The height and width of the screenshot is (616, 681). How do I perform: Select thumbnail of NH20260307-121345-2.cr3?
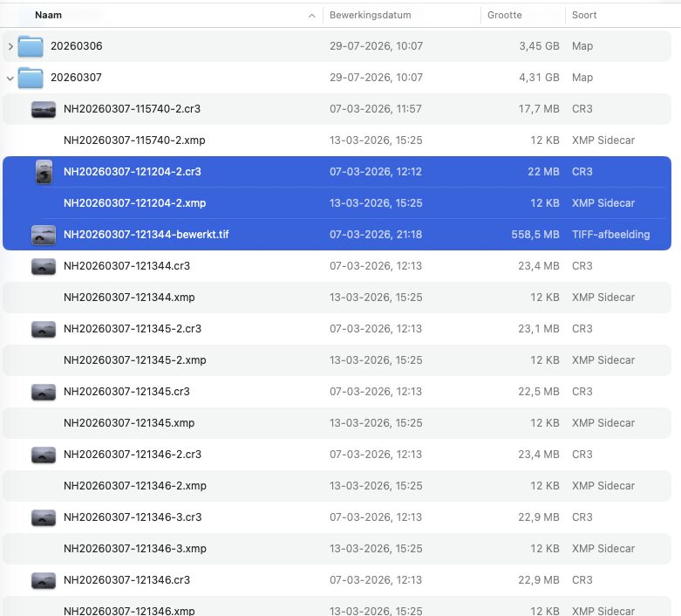coord(44,329)
